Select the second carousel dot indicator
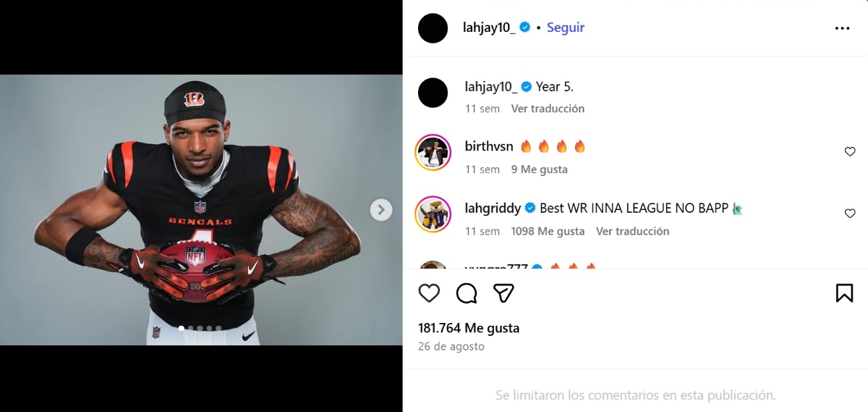Viewport: 868px width, 412px height. point(191,328)
